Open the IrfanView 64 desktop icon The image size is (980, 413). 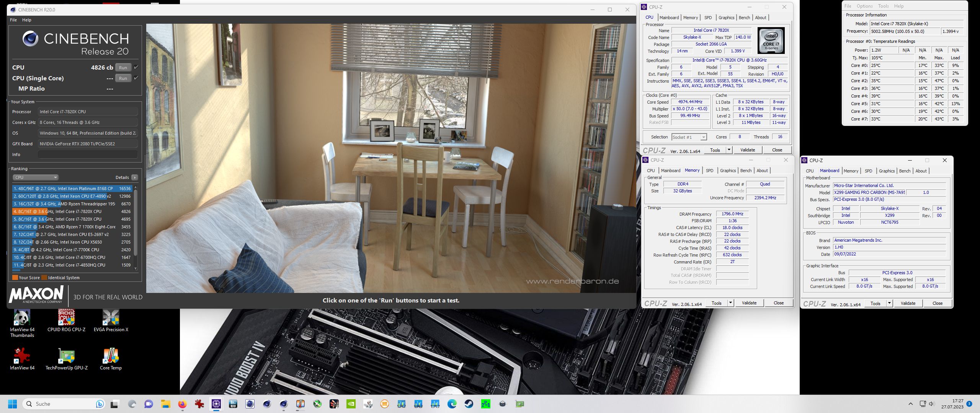click(22, 359)
